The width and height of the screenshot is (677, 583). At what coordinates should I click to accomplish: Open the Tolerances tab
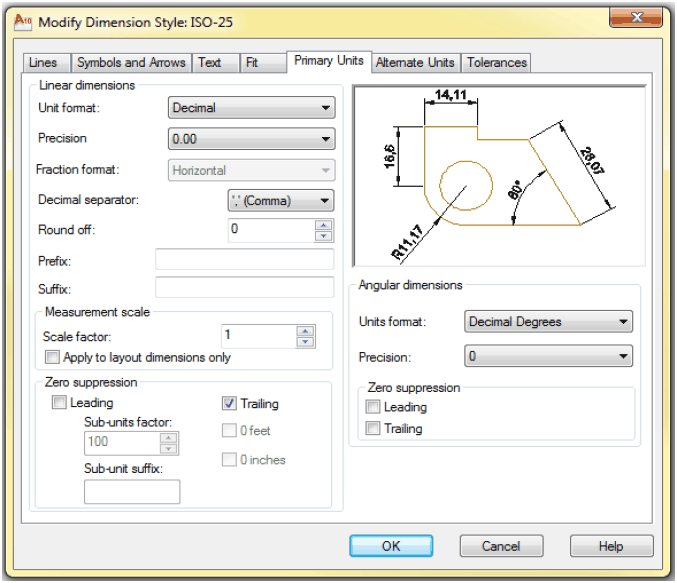point(496,62)
